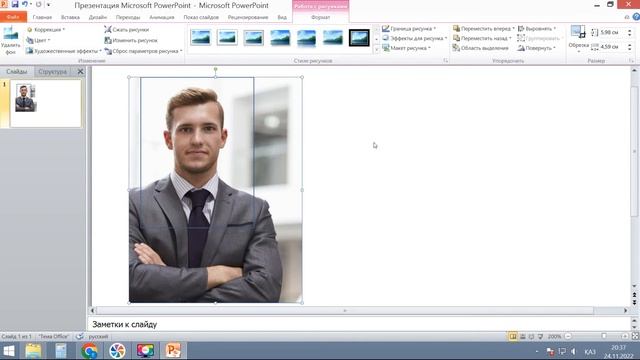Open the quick access toolbar customize arrow
Viewport: 640px width, 360px height.
pyautogui.click(x=49, y=4)
